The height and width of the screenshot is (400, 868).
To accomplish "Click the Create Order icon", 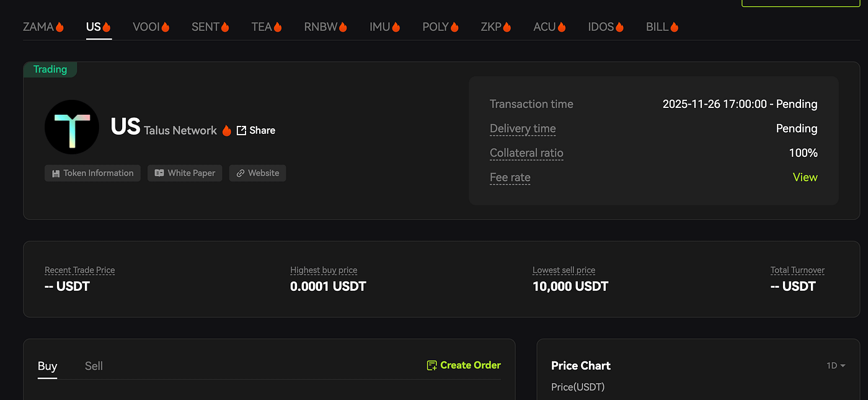I will (432, 365).
